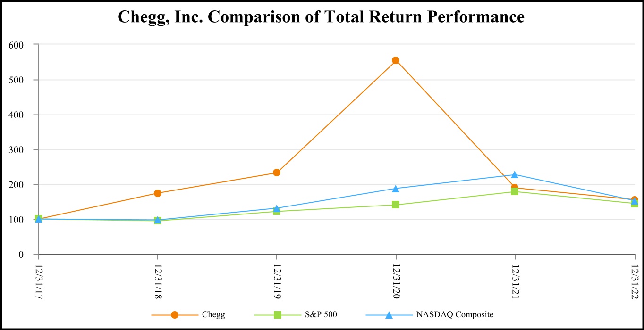Viewport: 644px width, 330px height.
Task: Select the S&P 500 square at 12/31/20
Action: click(396, 205)
